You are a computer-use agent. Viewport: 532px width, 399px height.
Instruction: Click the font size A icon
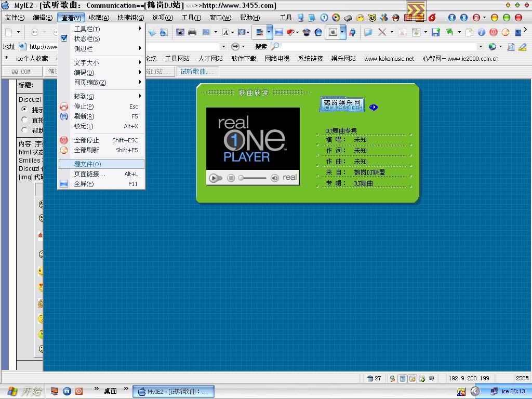coord(225,33)
